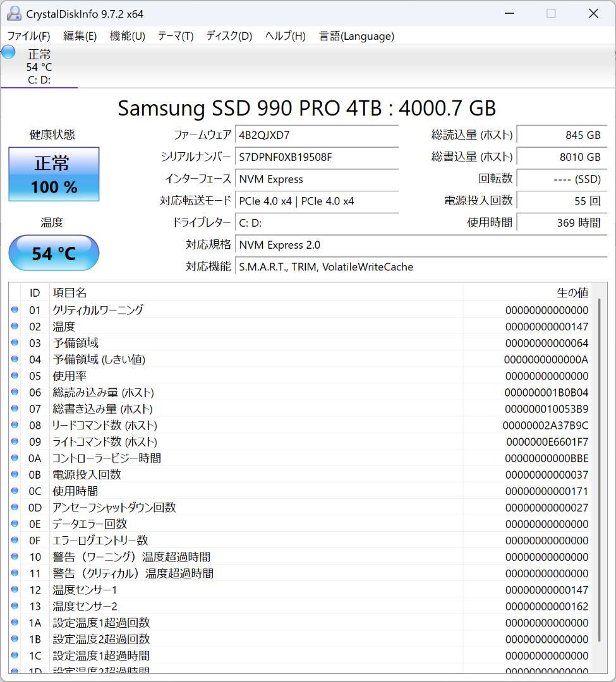
Task: Click the 54 °C temperature indicator
Action: 53,253
